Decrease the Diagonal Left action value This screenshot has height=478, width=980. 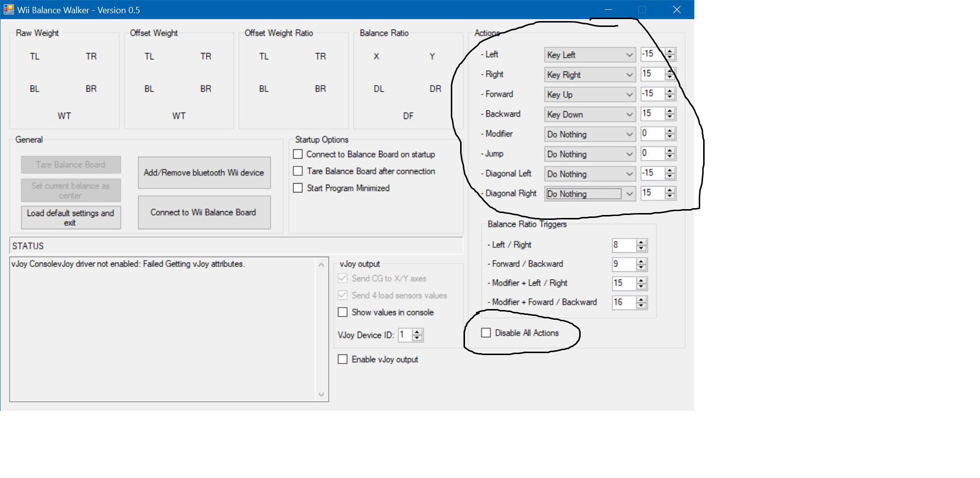click(670, 176)
